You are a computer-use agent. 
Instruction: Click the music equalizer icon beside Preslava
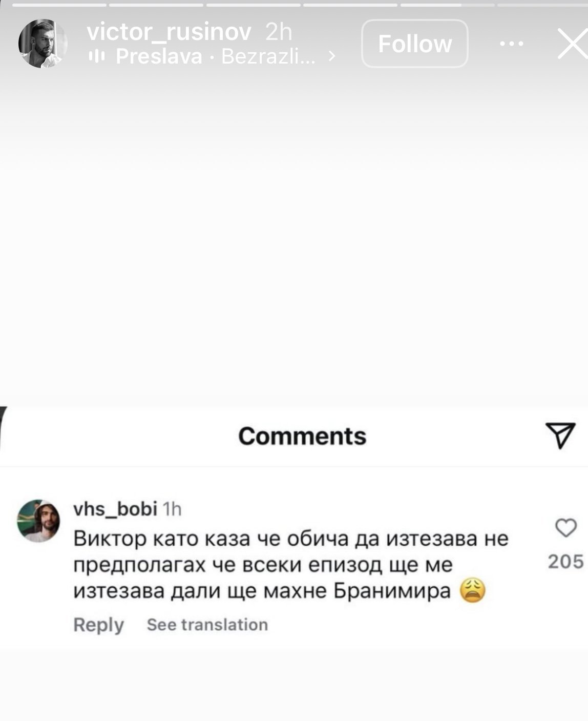tap(96, 56)
